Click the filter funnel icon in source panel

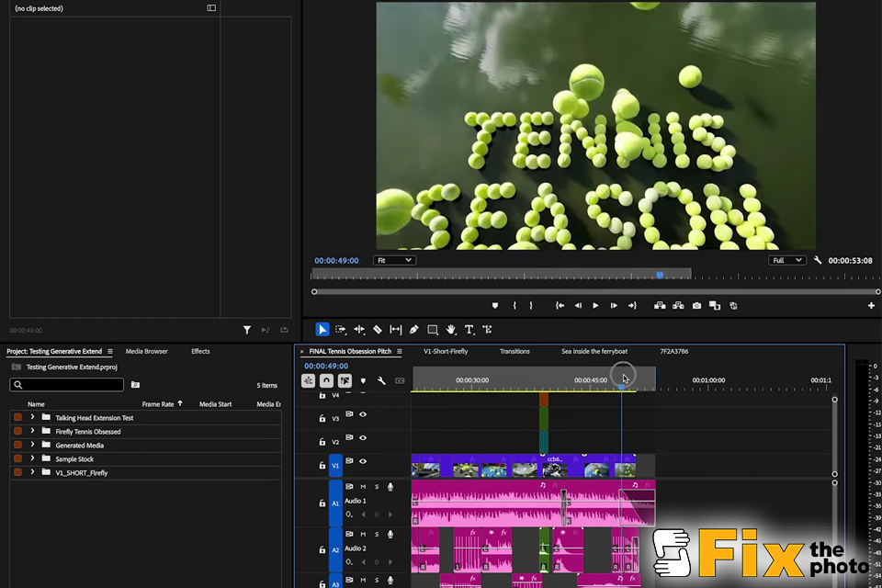click(x=247, y=330)
